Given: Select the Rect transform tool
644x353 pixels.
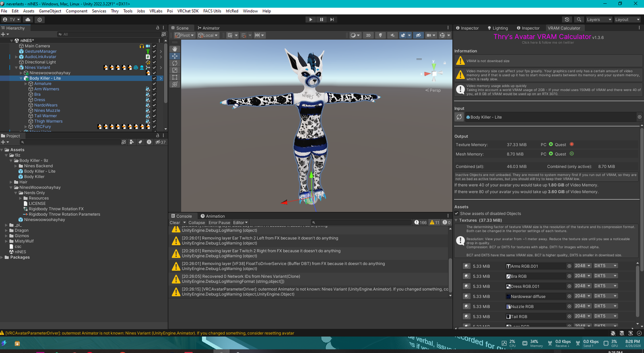Looking at the screenshot, I should point(175,77).
